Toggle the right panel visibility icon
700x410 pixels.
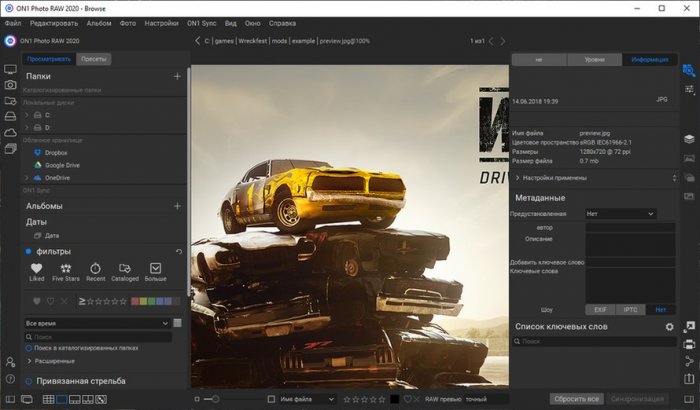pos(689,399)
